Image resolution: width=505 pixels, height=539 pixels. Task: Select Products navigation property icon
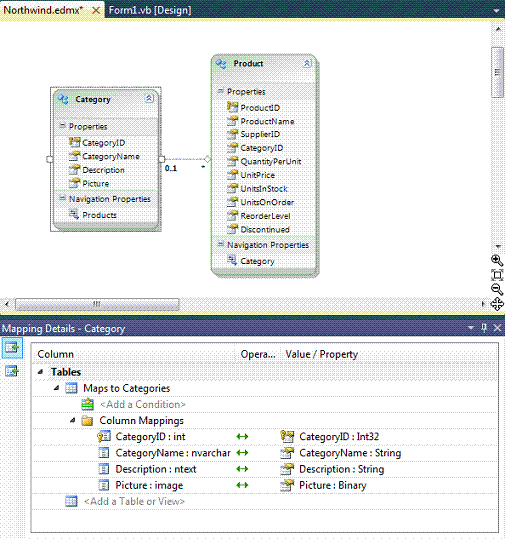point(74,214)
